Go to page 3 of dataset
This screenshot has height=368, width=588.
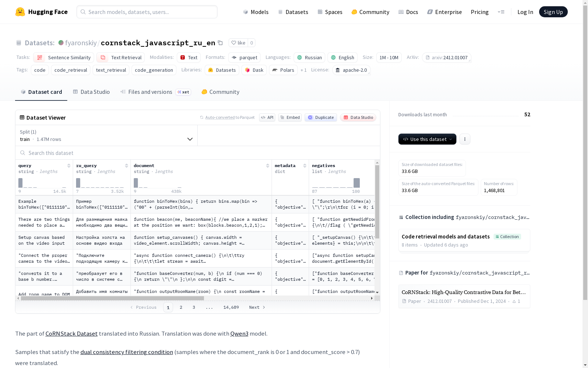pyautogui.click(x=194, y=307)
